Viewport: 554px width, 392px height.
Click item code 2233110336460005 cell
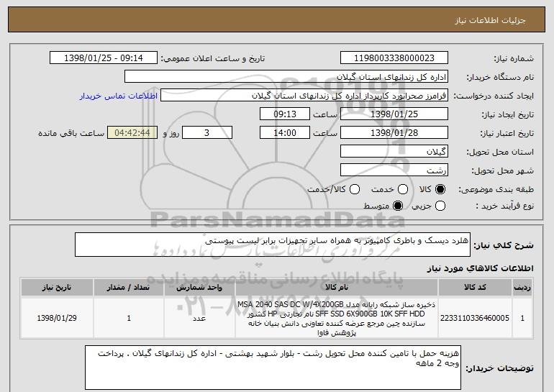click(475, 318)
